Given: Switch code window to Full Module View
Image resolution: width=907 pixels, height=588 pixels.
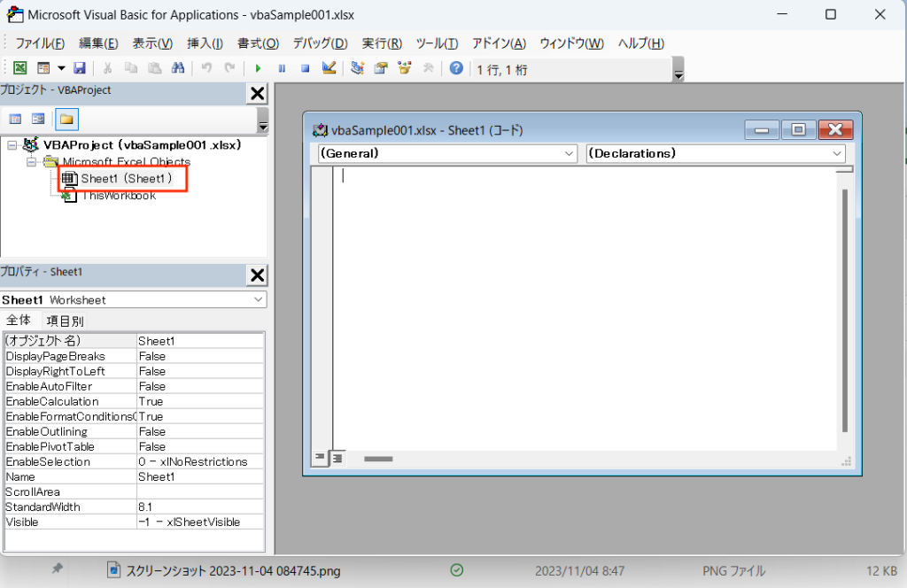Looking at the screenshot, I should pos(337,459).
